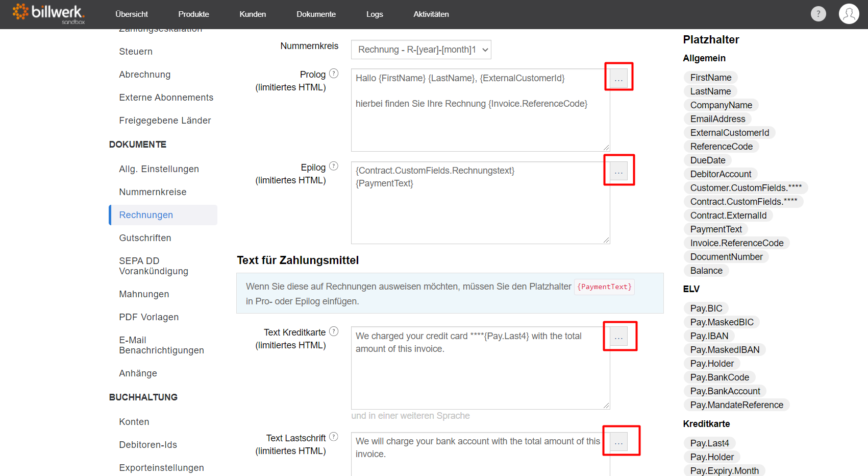Image resolution: width=868 pixels, height=476 pixels.
Task: Click the Prolog help info icon
Action: click(334, 74)
